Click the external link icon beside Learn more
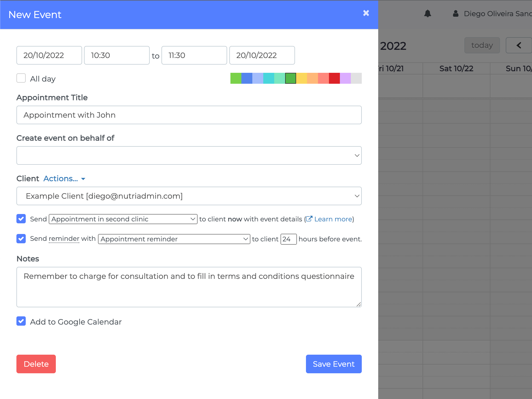 coord(309,219)
